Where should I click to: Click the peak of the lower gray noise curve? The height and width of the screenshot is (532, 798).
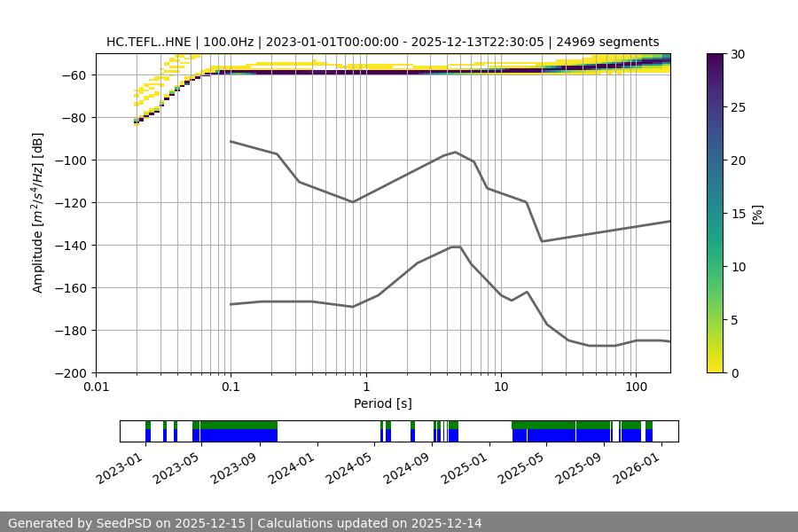coord(456,246)
